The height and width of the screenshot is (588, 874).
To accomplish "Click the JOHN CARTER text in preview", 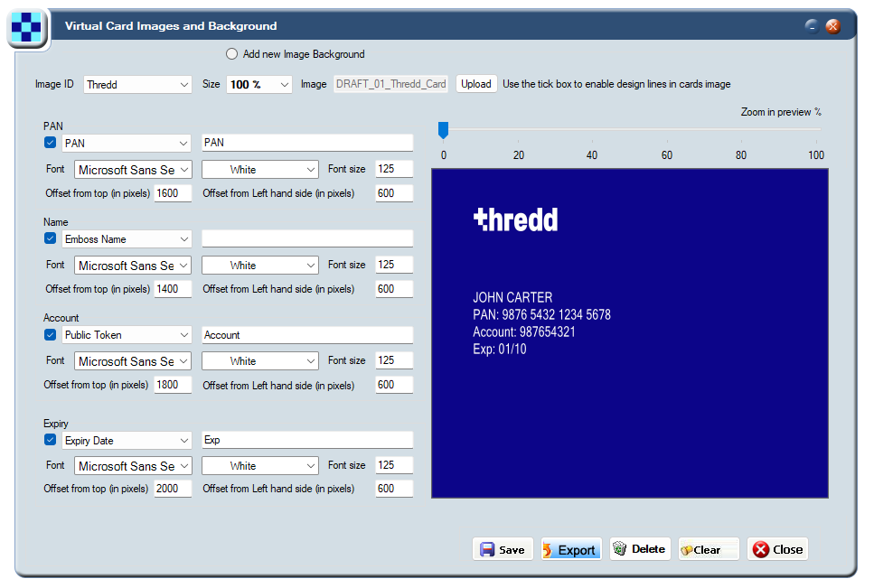I will click(512, 297).
